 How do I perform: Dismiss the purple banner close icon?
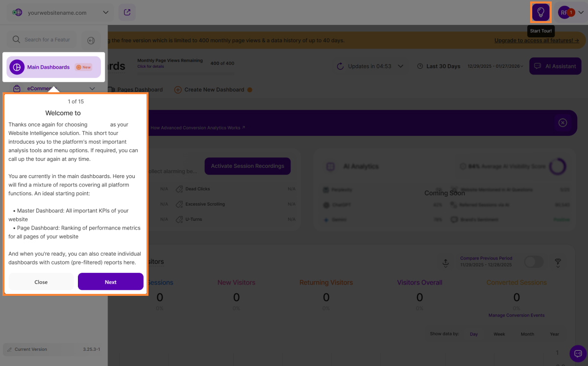[x=563, y=123]
